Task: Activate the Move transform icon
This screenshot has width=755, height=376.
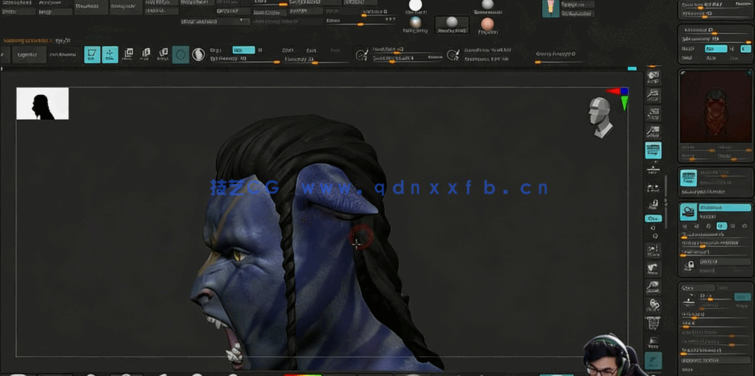Action: (x=128, y=54)
